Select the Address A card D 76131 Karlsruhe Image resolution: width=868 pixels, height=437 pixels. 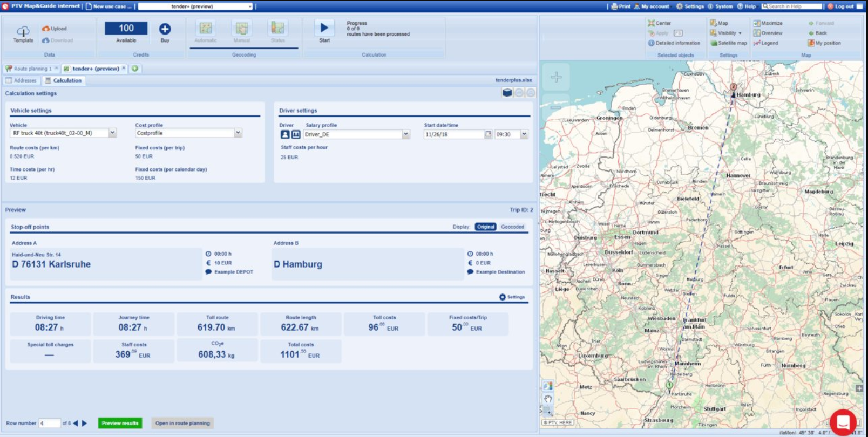click(x=106, y=264)
